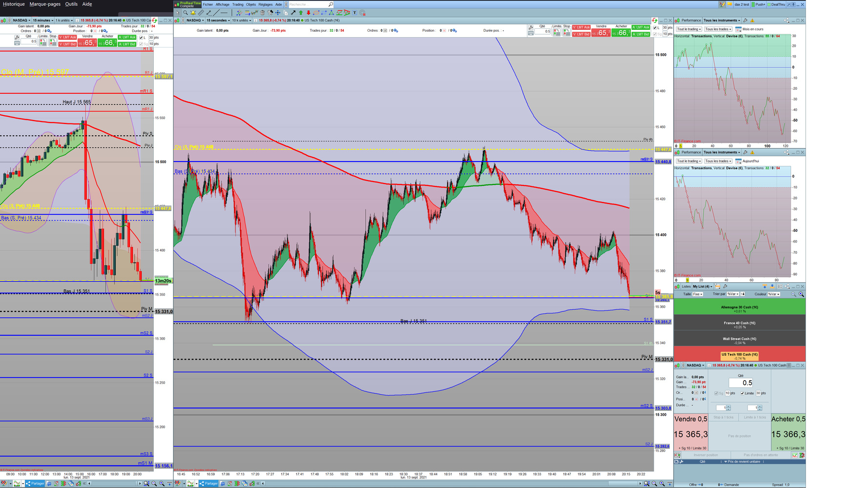Image resolution: width=868 pixels, height=488 pixels.
Task: Toggle the Sg checkbox in order ticket
Action: click(x=716, y=393)
